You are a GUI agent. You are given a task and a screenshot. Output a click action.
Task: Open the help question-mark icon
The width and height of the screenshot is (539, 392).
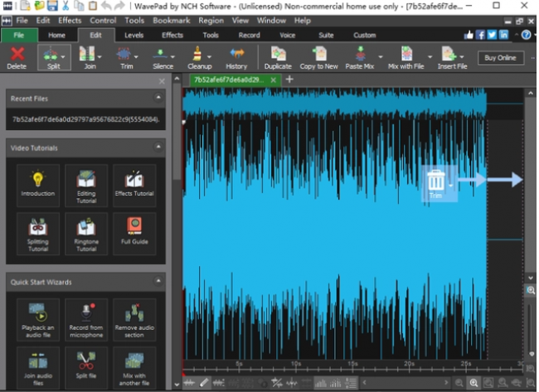click(x=526, y=35)
